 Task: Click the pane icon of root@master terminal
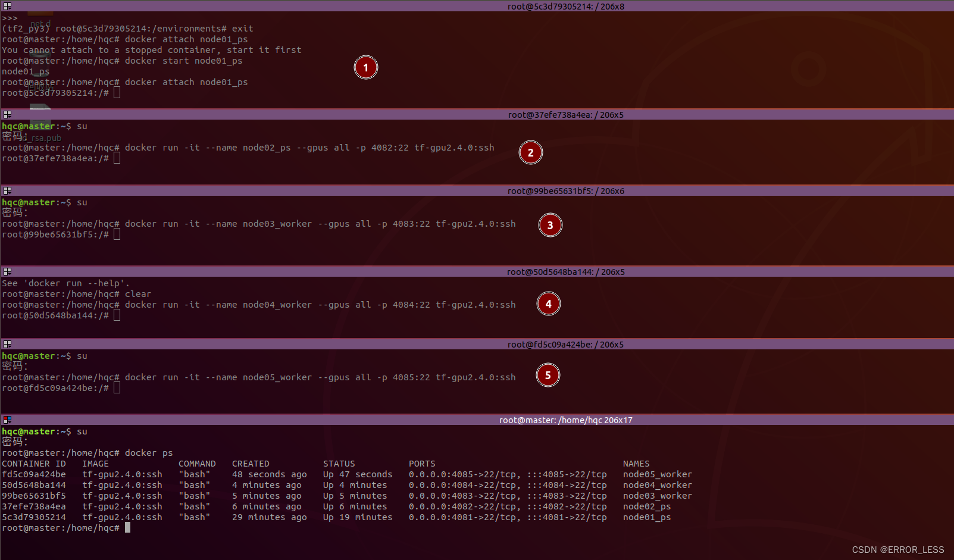point(7,420)
